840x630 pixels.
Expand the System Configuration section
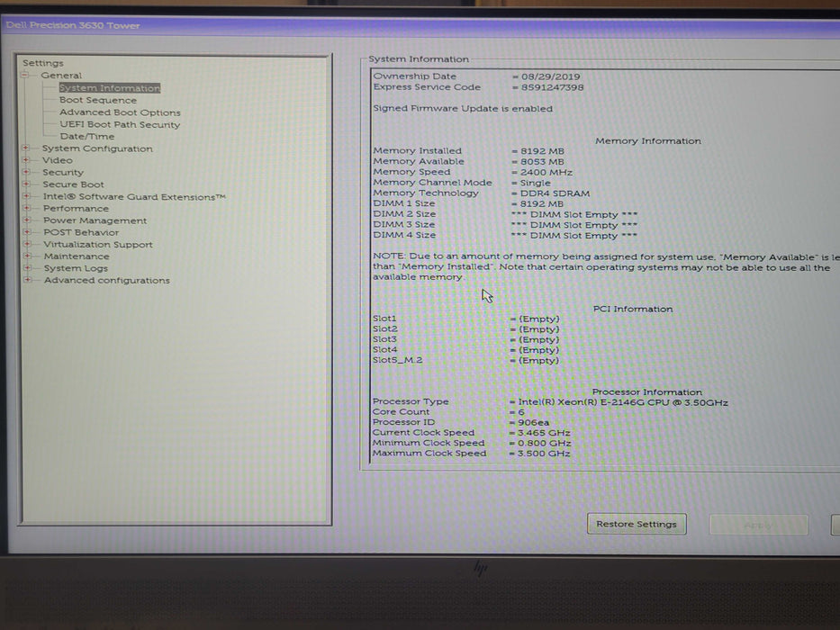pyautogui.click(x=28, y=148)
